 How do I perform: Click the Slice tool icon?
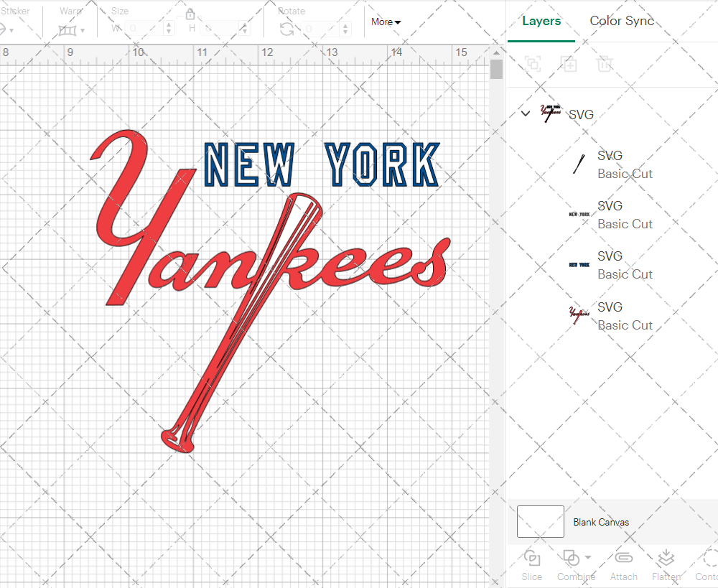click(531, 559)
